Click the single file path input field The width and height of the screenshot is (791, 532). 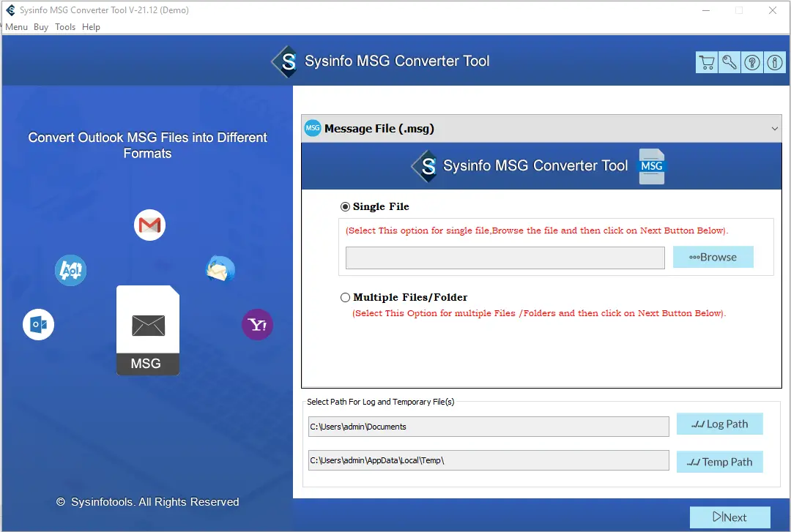[505, 258]
